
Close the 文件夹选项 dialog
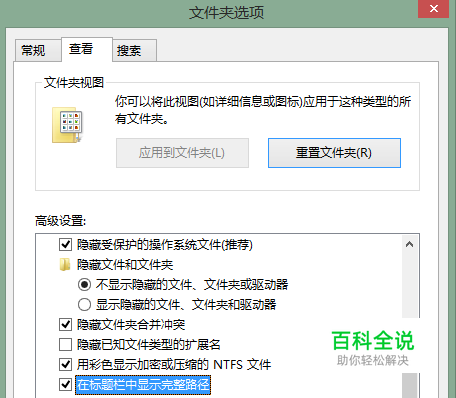(433, 9)
